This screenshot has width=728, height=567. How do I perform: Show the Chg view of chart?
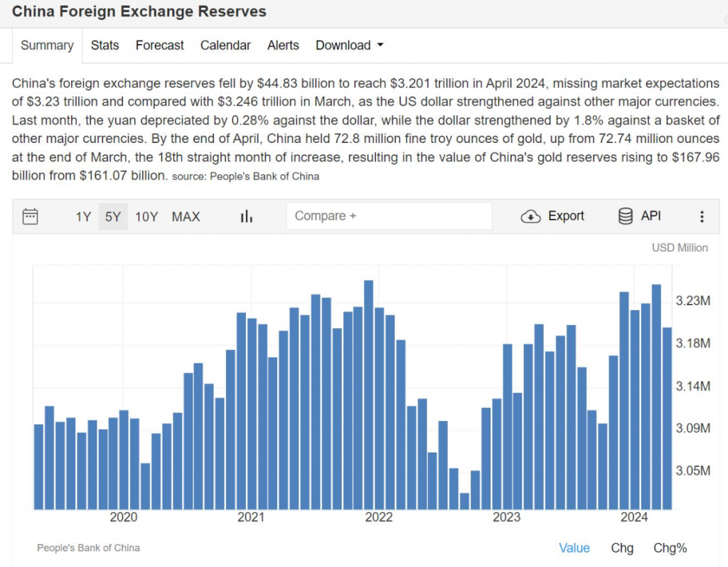click(x=622, y=548)
